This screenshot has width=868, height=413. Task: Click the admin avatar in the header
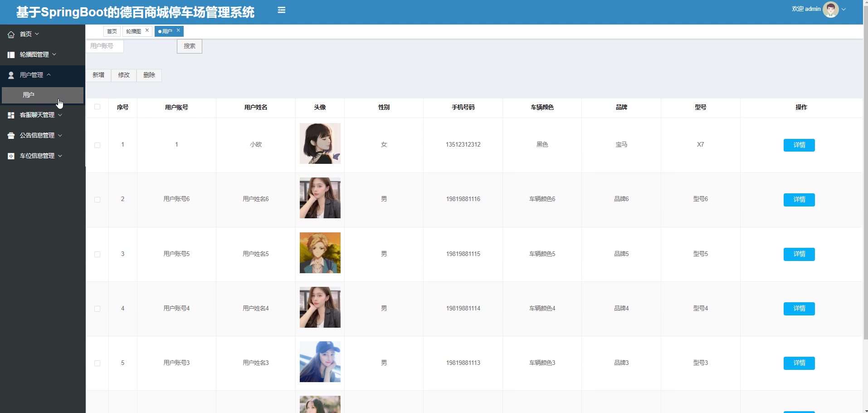point(830,9)
